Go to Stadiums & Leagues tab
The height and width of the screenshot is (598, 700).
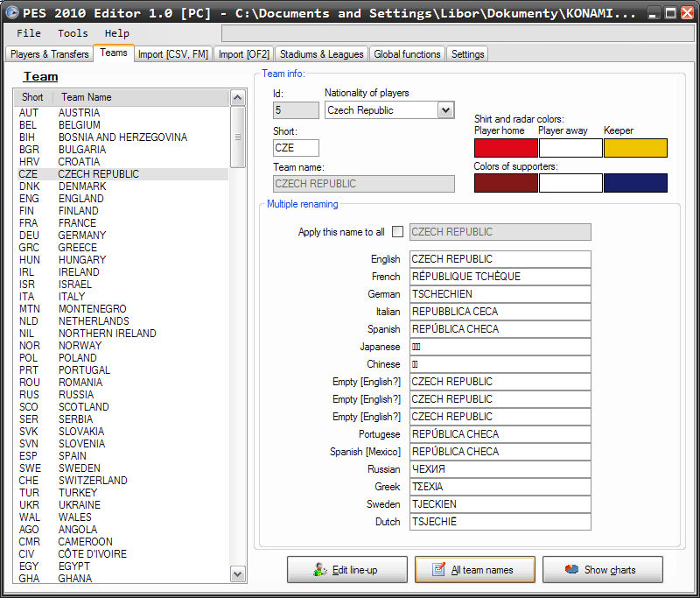coord(321,54)
